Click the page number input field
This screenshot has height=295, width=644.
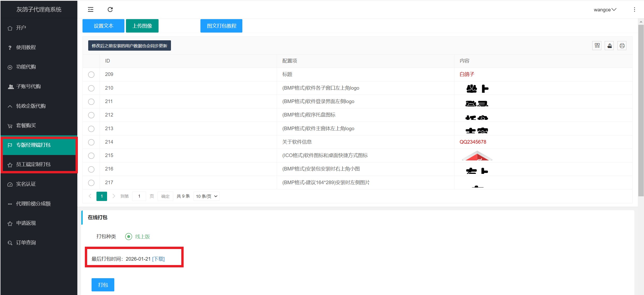(139, 196)
